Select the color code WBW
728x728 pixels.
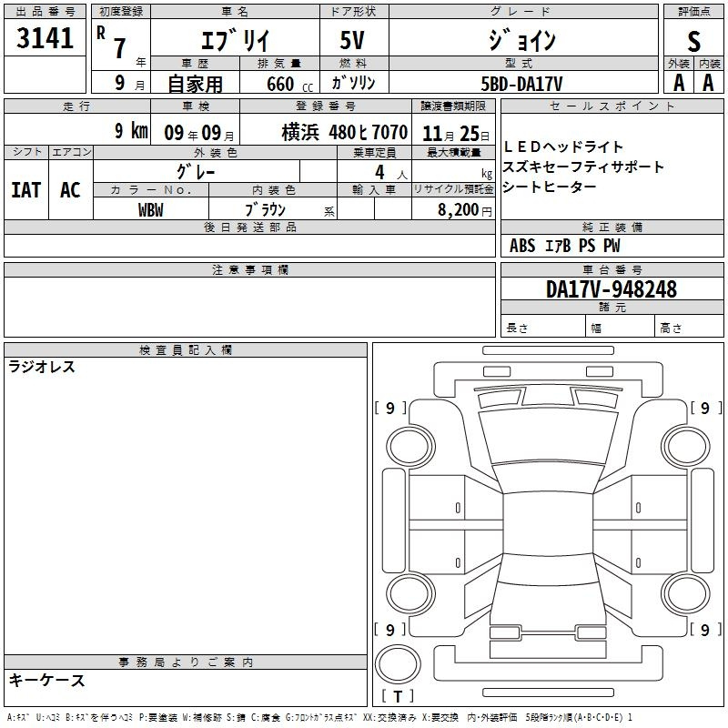click(x=150, y=209)
